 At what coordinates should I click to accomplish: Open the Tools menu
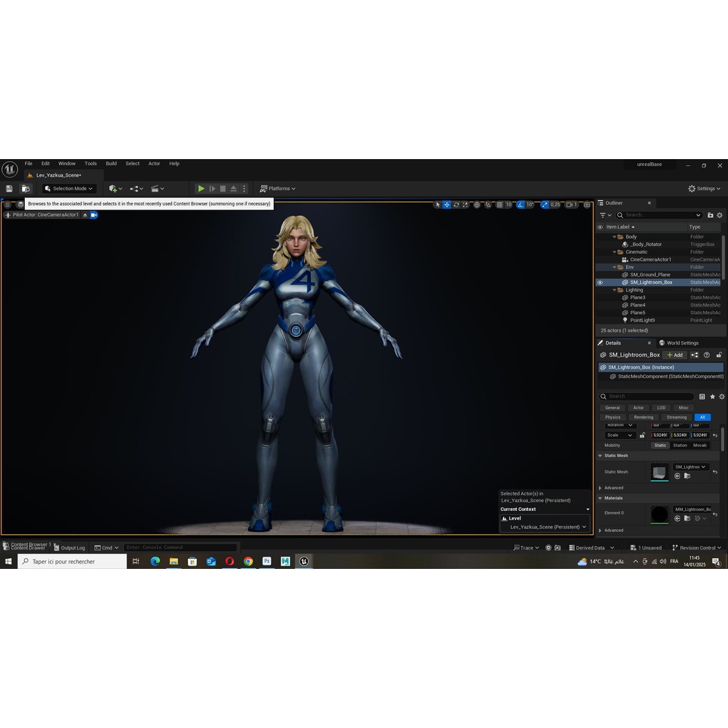click(x=90, y=163)
